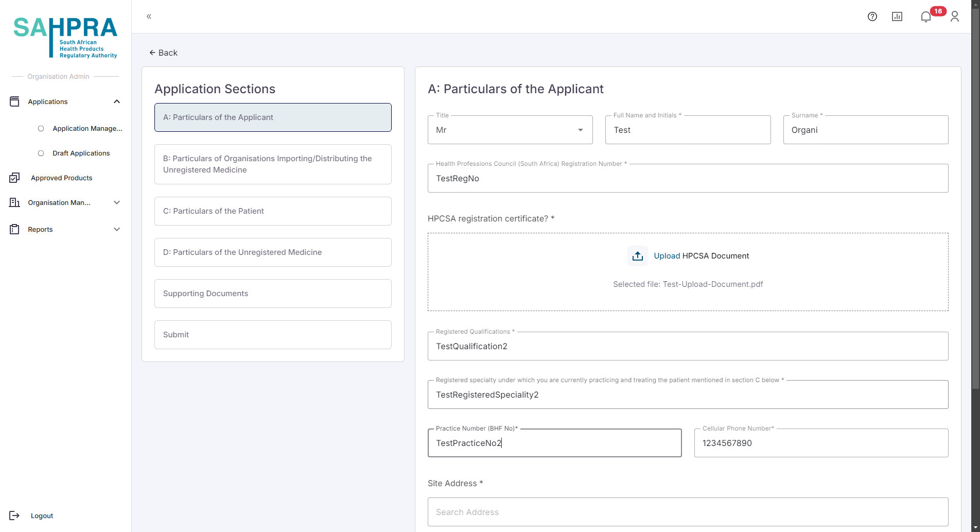Click the Back link
The width and height of the screenshot is (980, 532).
click(x=163, y=53)
